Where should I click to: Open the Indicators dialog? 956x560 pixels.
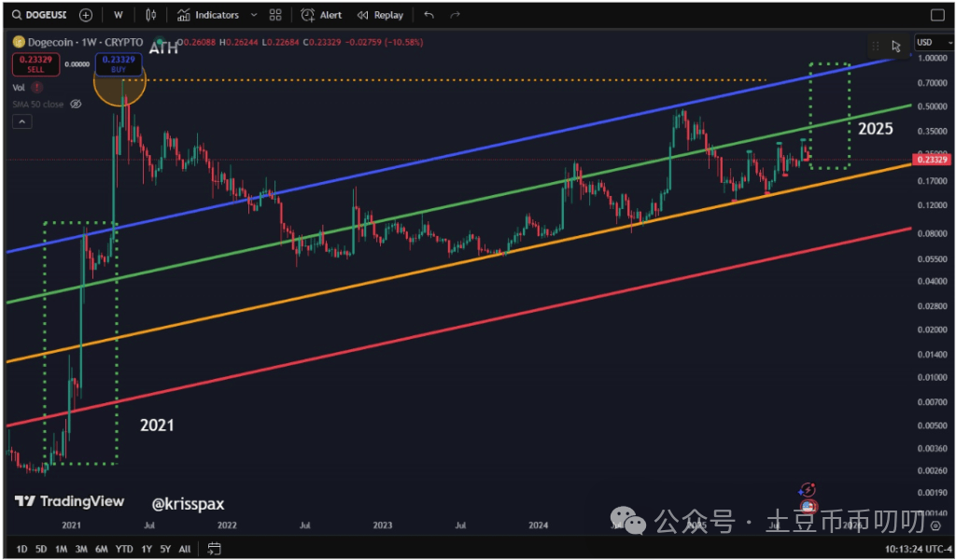click(x=210, y=15)
